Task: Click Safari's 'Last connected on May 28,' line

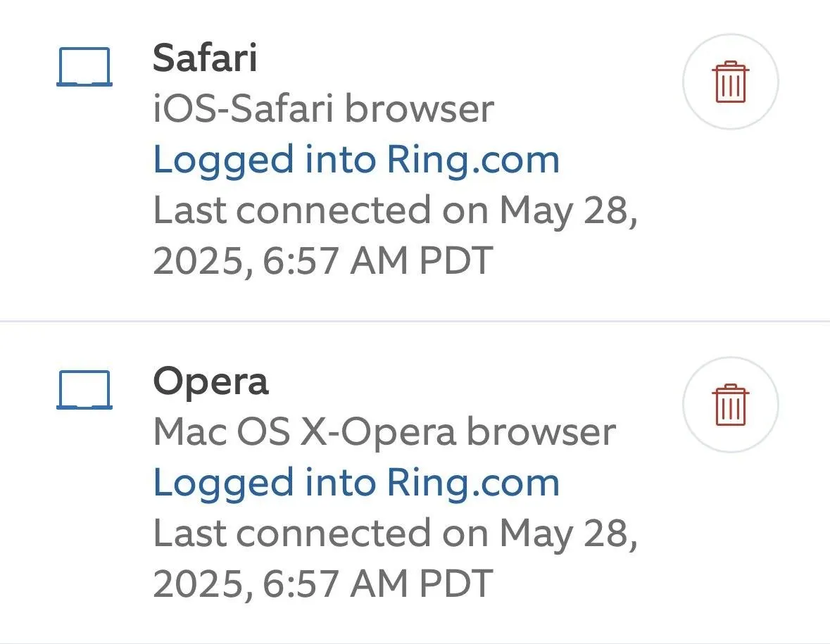Action: tap(396, 210)
